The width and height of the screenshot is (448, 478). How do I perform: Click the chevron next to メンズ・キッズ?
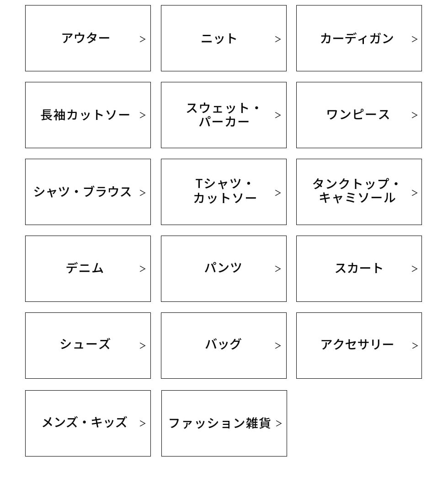click(x=143, y=424)
